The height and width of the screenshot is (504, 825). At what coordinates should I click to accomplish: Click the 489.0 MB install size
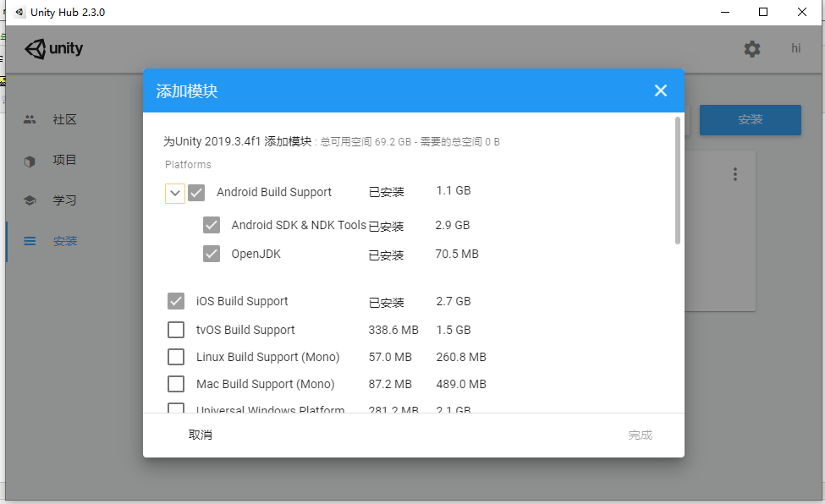point(461,384)
